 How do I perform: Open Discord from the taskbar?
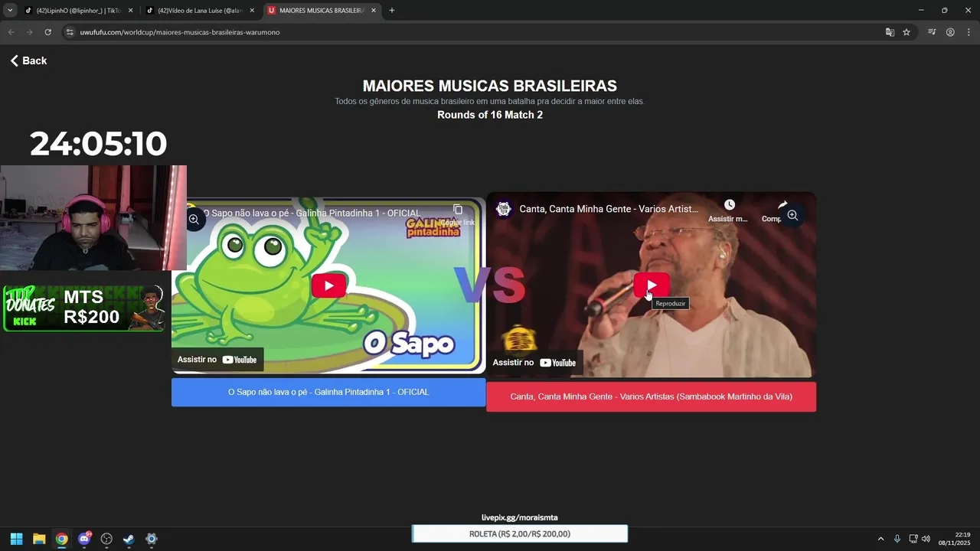84,539
